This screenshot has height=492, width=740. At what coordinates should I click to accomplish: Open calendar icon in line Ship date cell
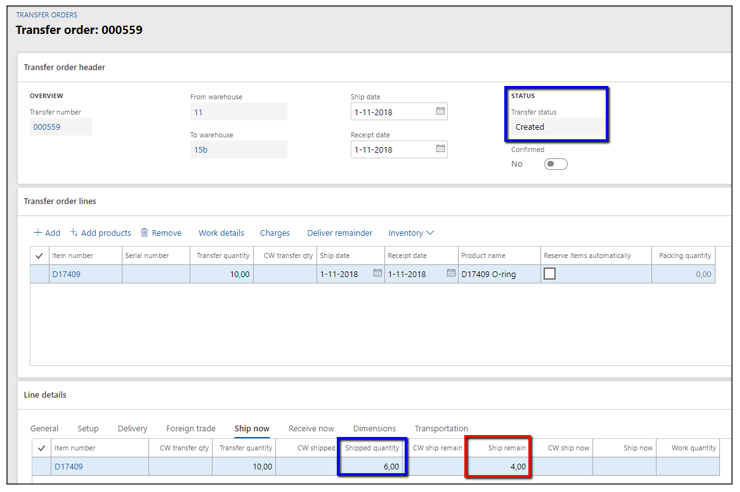click(x=376, y=273)
